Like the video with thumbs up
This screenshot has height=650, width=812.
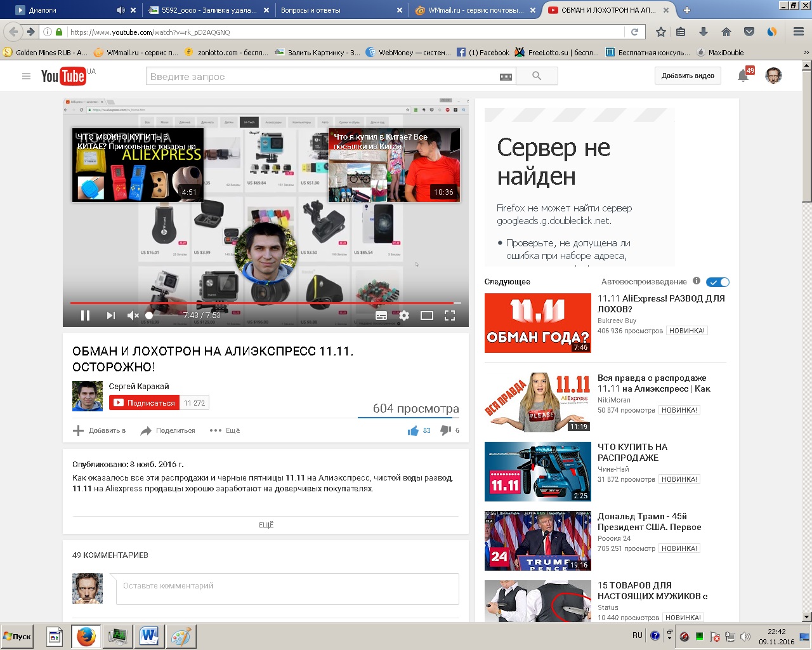414,430
